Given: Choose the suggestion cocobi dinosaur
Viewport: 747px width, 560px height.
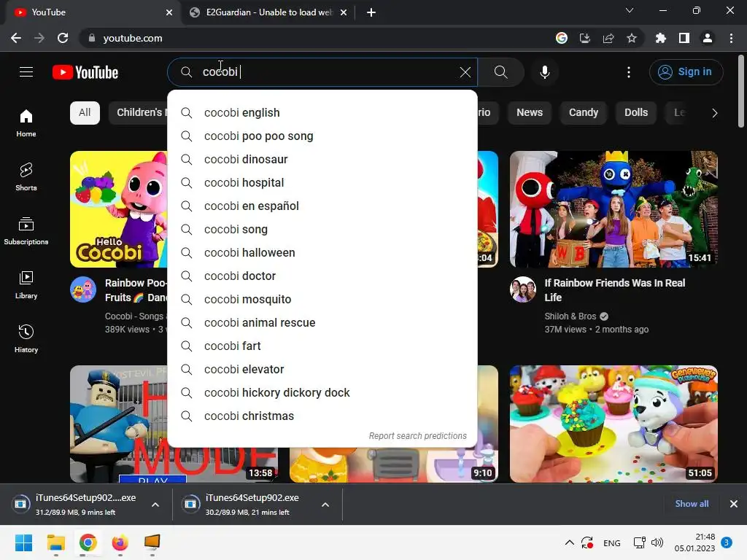Looking at the screenshot, I should (322, 160).
